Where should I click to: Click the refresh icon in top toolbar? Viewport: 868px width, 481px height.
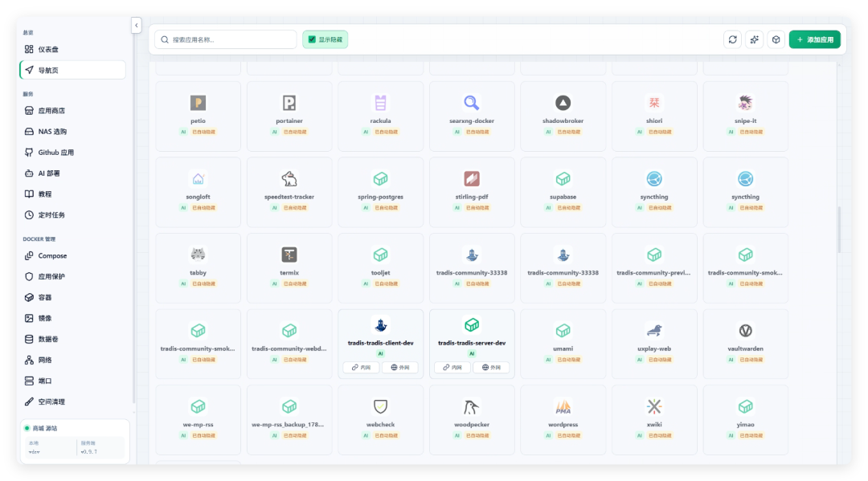coord(733,39)
